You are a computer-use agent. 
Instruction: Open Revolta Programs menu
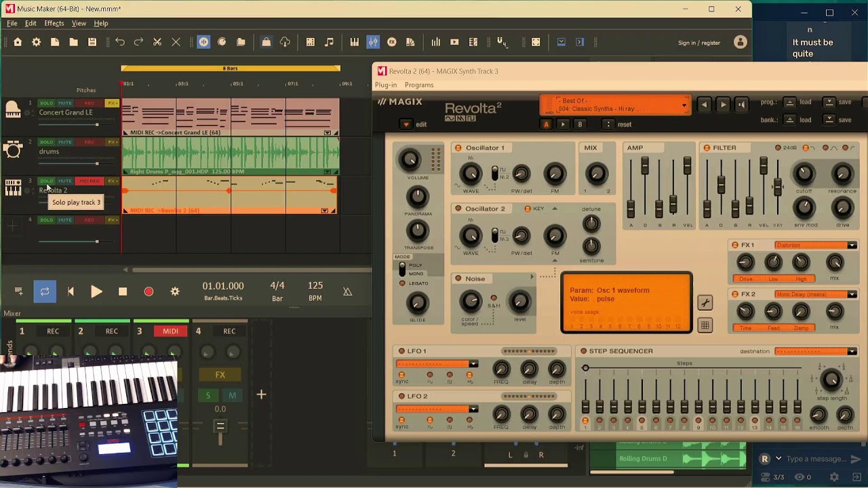(x=419, y=85)
